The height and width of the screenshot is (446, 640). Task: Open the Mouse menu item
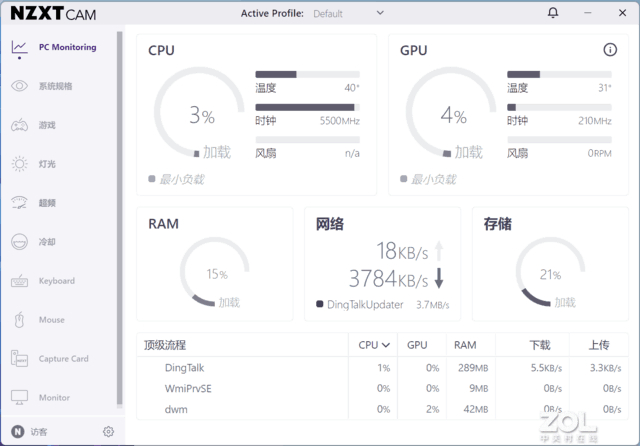tap(51, 320)
